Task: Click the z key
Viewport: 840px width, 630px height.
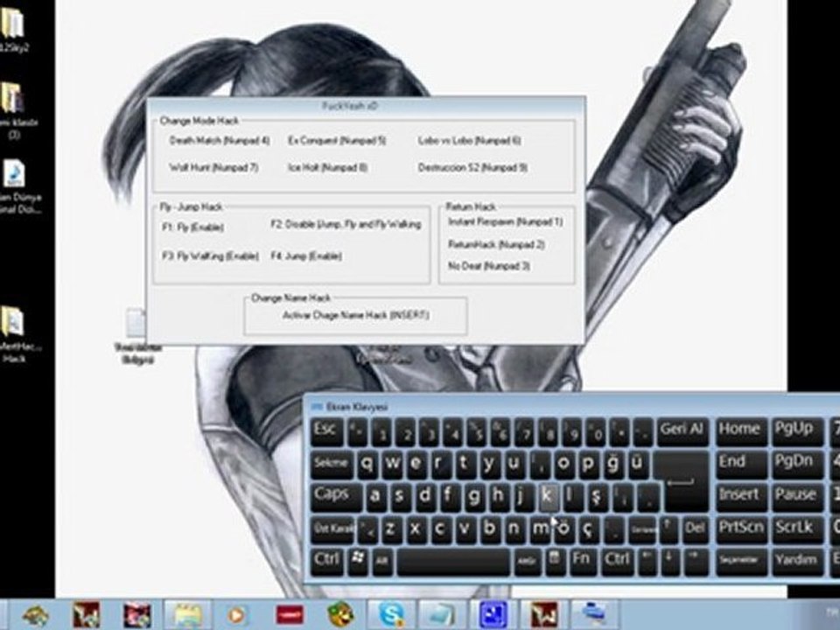Action: click(390, 530)
